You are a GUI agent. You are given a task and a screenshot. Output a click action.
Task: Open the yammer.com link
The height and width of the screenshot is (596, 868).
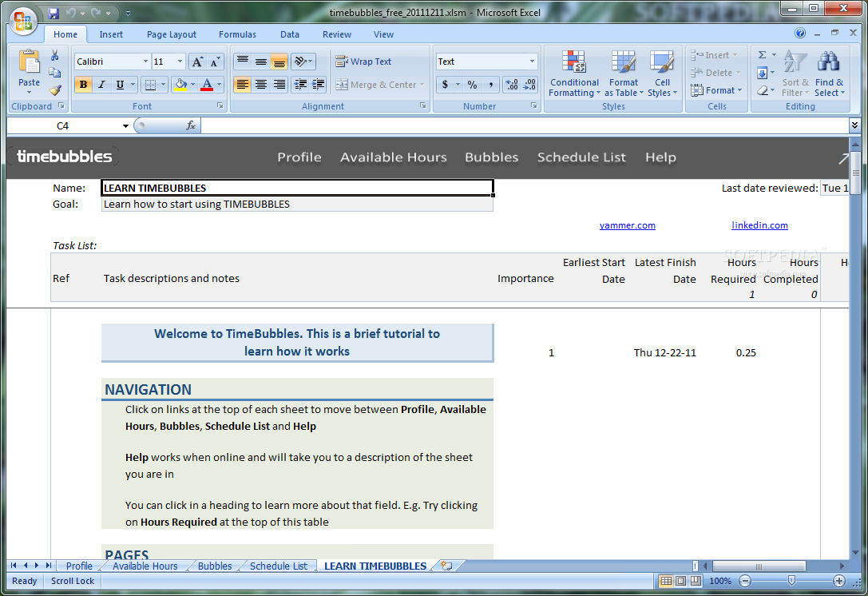627,225
